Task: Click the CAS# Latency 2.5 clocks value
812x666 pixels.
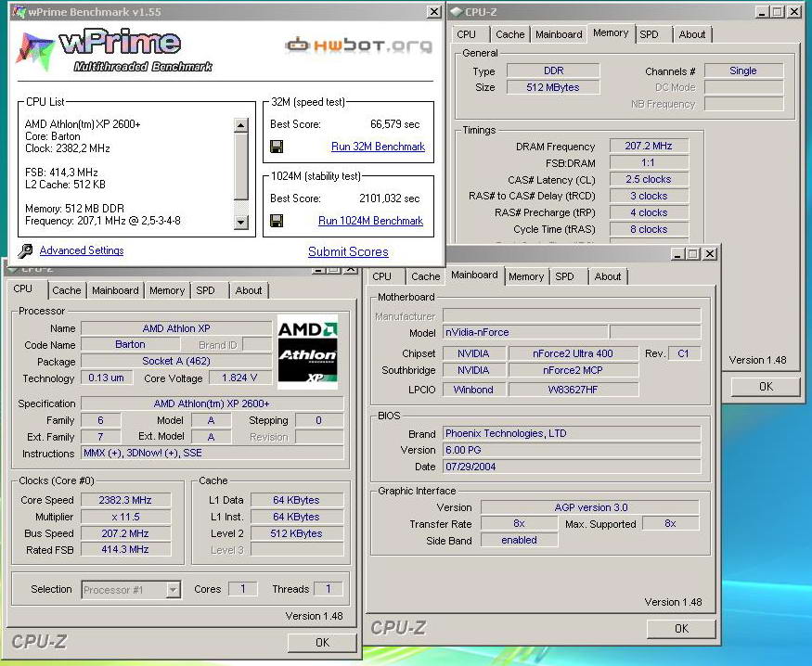Action: pos(649,179)
